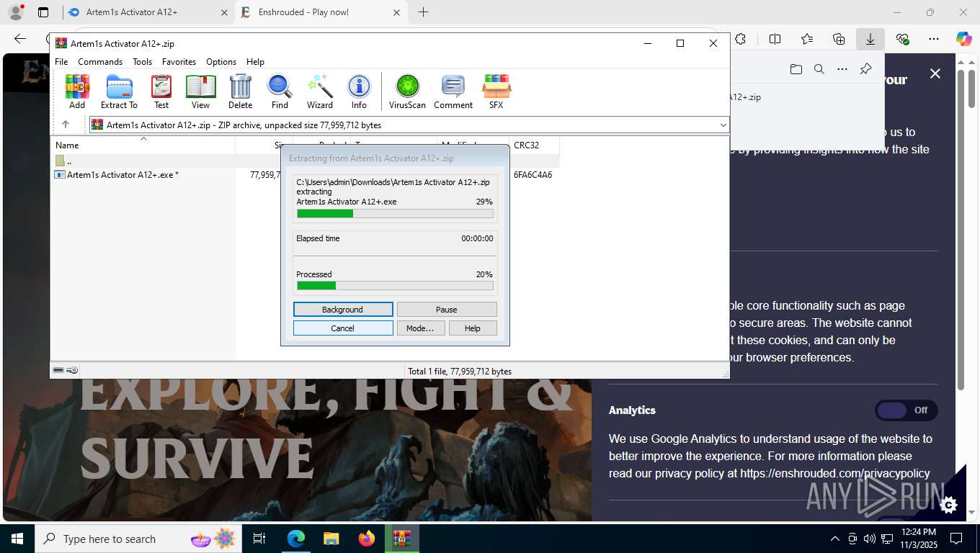Open the Options menu

221,62
